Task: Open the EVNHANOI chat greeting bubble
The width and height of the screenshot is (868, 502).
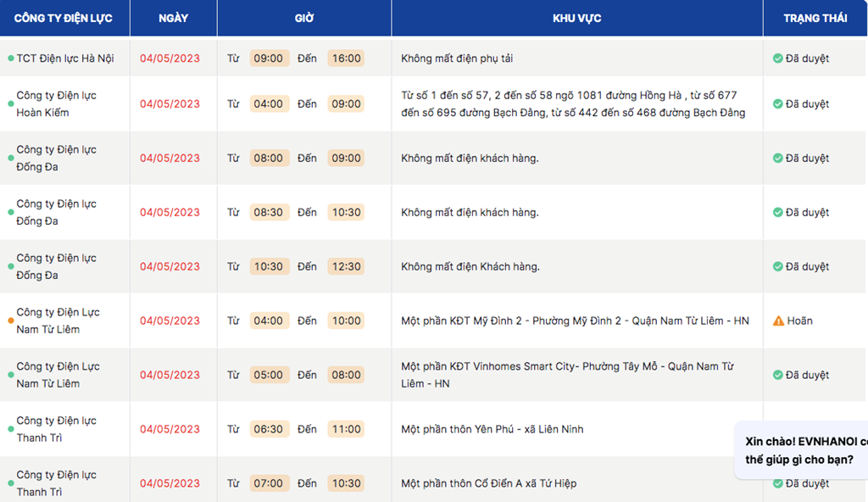Action: click(x=801, y=450)
